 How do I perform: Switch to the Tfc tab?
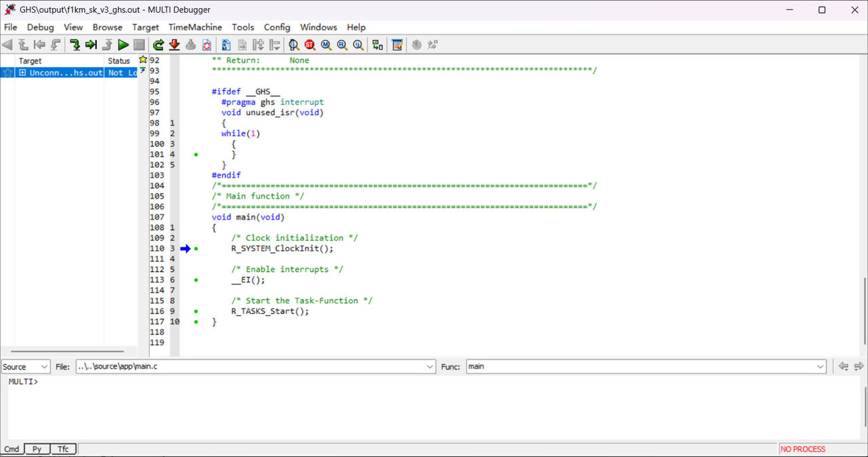click(x=63, y=449)
